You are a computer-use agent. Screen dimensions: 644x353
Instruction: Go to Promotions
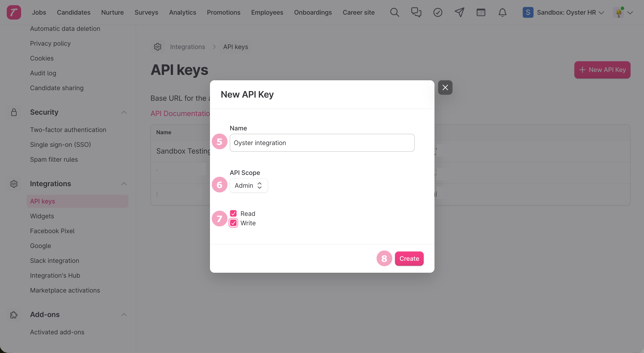point(223,12)
